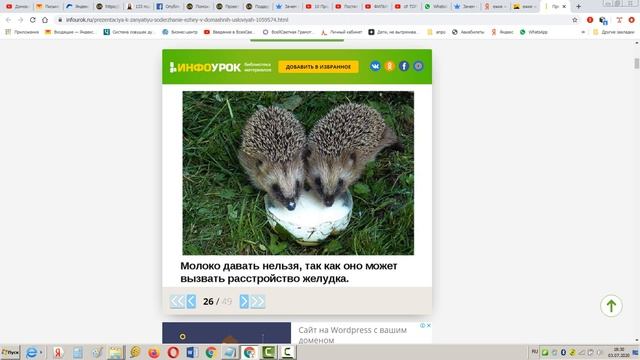640x360 pixels.
Task: Open Yandex from the taskbar
Action: [x=58, y=352]
